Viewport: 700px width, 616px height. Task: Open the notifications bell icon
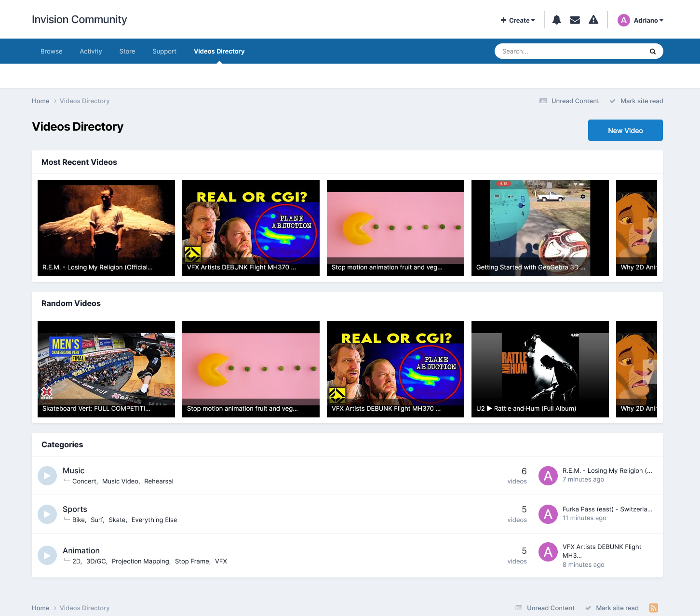pos(556,19)
